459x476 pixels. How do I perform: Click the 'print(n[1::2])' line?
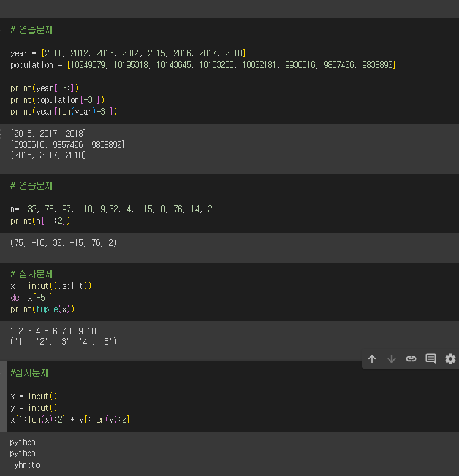(40, 221)
